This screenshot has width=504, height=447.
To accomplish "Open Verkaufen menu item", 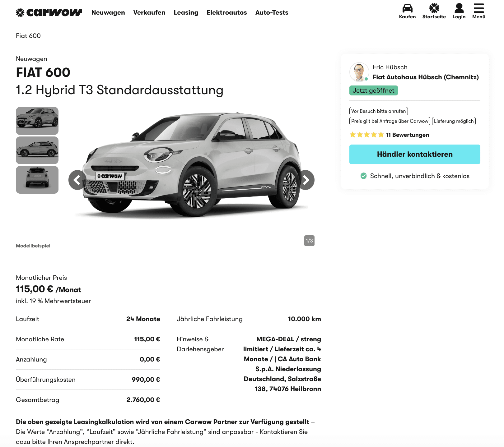I will click(x=149, y=12).
